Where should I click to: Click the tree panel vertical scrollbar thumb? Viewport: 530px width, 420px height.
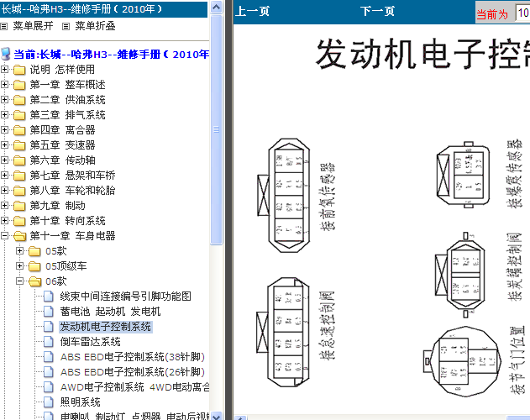(217, 129)
